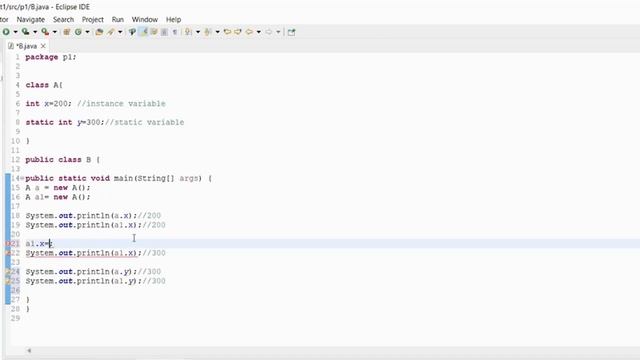Click the Coverage run icon
Screen dimensions: 640x360
[x=25, y=32]
